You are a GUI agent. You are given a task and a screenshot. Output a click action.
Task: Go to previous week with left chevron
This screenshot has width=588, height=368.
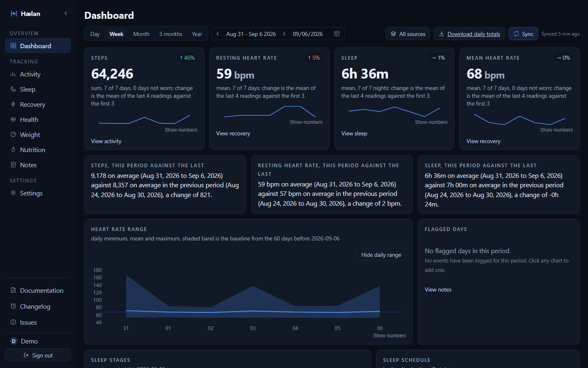[218, 34]
